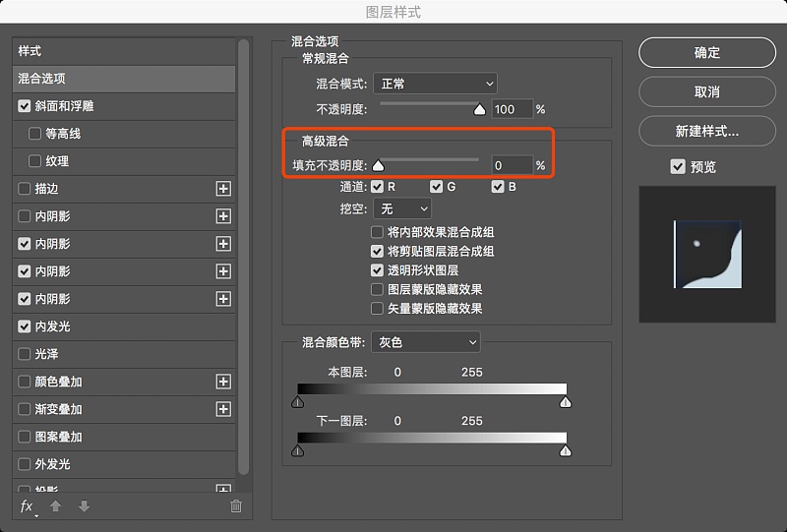Enable the 等高线 checkbox
This screenshot has height=532, width=787.
[34, 134]
